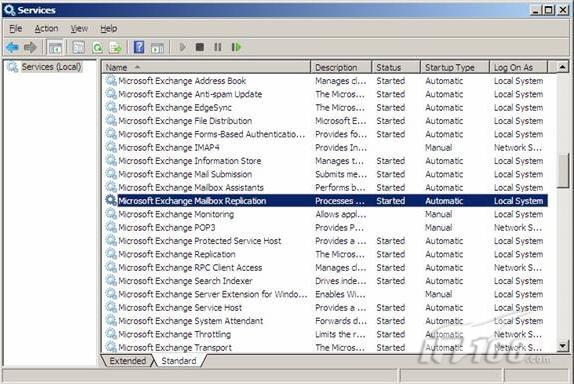Click gear icon of Microsoft Exchange Mailbox Replication

click(111, 201)
